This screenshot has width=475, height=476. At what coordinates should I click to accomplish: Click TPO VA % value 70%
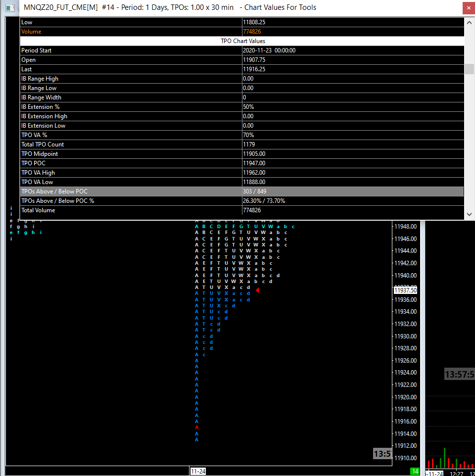248,135
